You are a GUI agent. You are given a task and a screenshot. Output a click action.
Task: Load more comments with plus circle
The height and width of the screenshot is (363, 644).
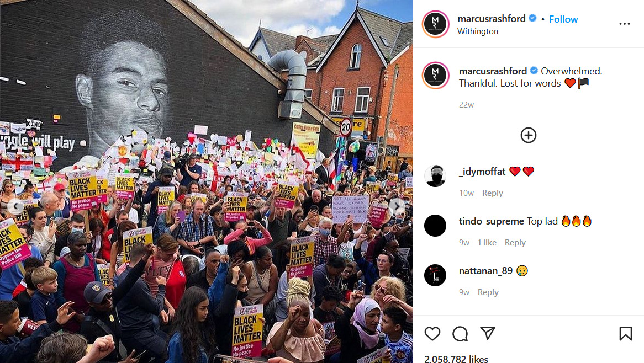(x=528, y=135)
